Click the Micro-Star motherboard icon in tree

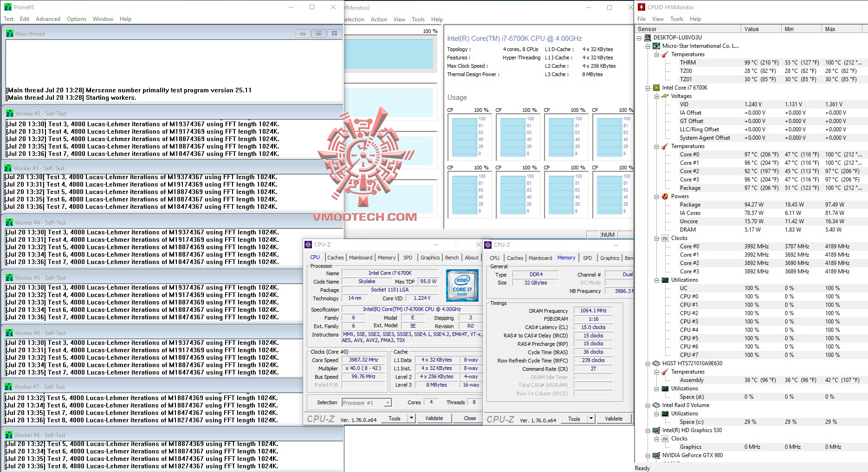[656, 46]
